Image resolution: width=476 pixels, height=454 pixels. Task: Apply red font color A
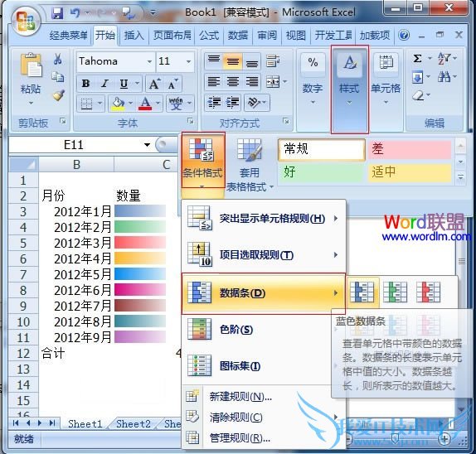(145, 104)
